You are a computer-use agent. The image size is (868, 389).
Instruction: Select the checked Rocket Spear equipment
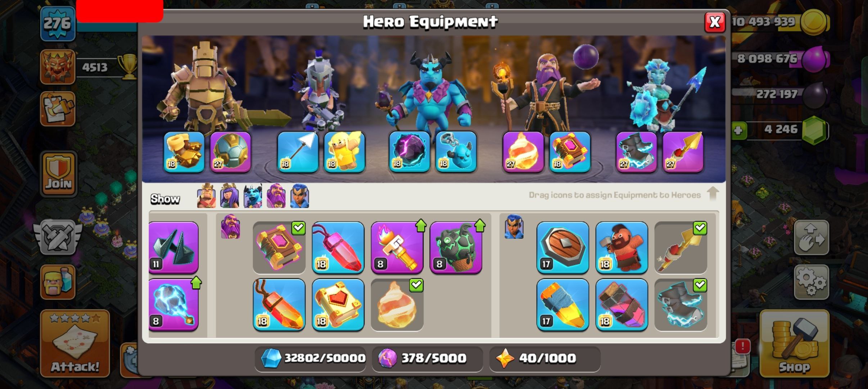681,248
